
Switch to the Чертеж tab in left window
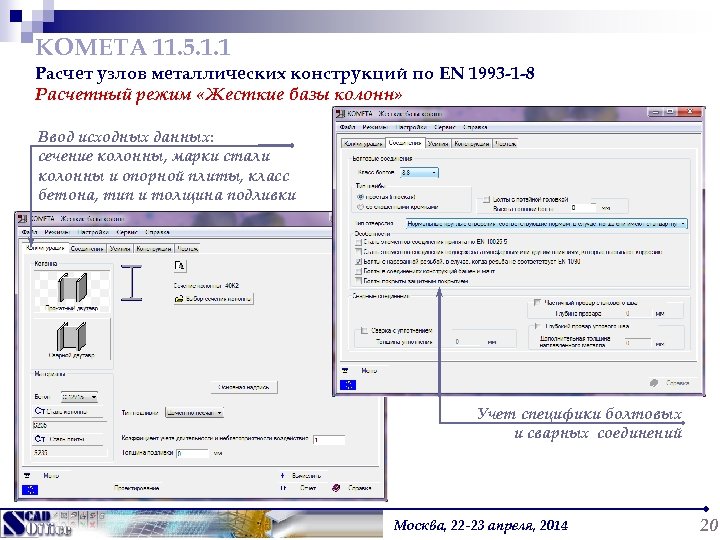(187, 249)
